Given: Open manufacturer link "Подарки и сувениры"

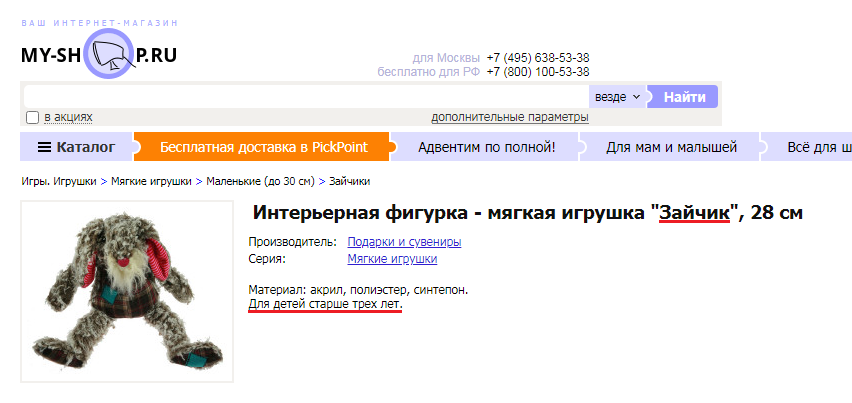Looking at the screenshot, I should 404,241.
